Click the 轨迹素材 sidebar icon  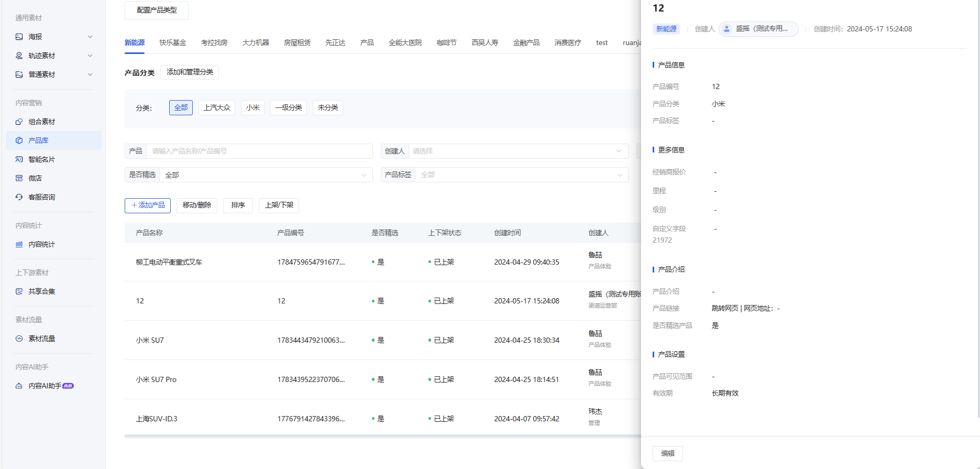coord(19,56)
